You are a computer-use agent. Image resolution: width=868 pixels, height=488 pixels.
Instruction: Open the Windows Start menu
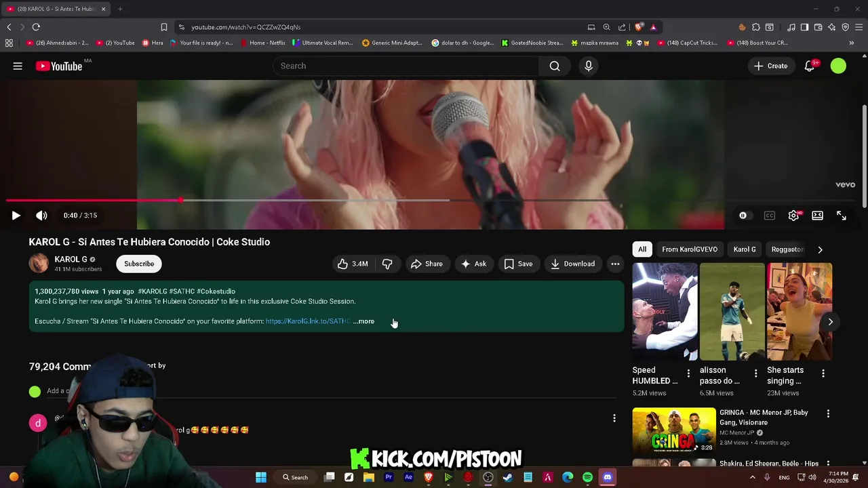point(260,477)
